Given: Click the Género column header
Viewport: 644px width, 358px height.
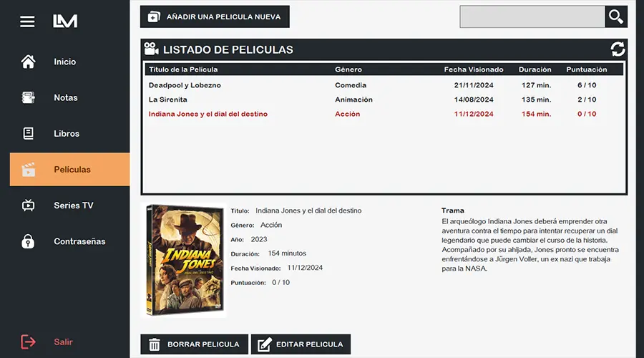Looking at the screenshot, I should (348, 69).
